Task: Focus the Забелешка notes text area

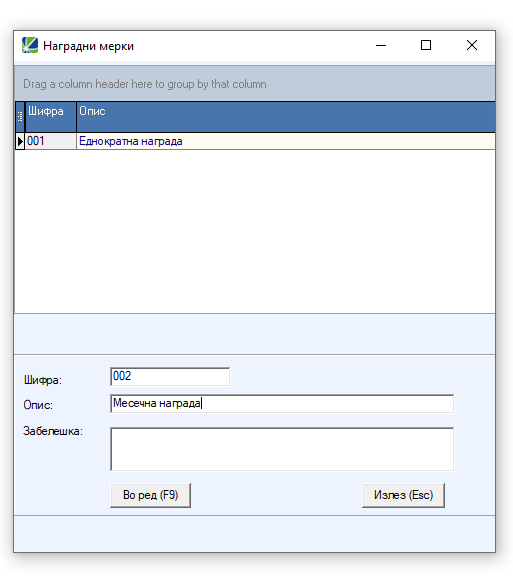Action: pyautogui.click(x=282, y=449)
